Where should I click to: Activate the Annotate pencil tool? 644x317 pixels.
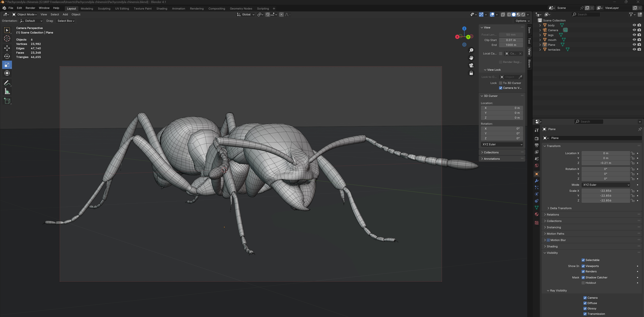(x=7, y=83)
